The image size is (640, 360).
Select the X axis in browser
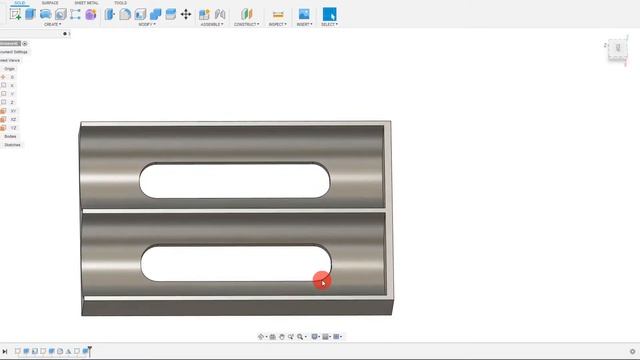[x=12, y=85]
